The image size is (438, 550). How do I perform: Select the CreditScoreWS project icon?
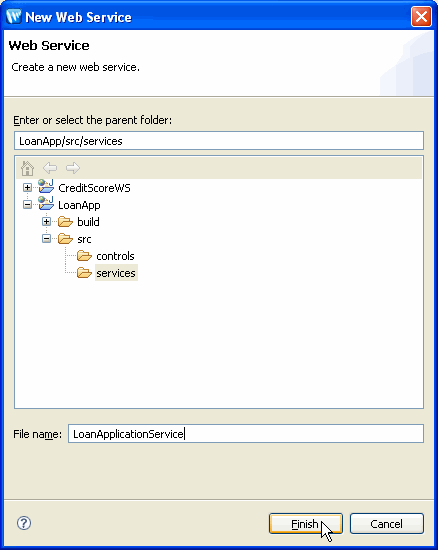[x=46, y=187]
